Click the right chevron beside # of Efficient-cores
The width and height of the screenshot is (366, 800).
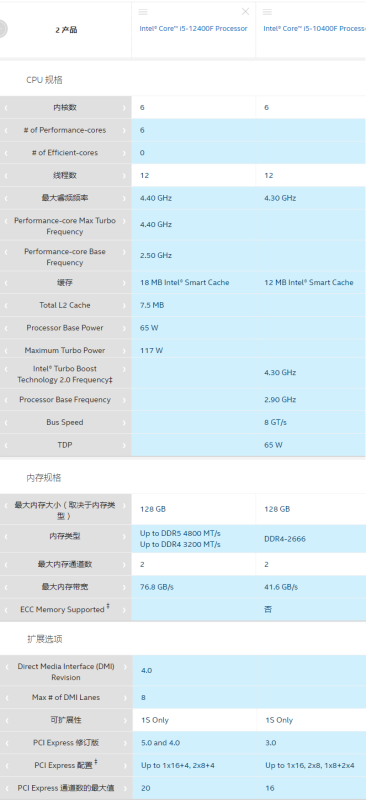(x=125, y=153)
